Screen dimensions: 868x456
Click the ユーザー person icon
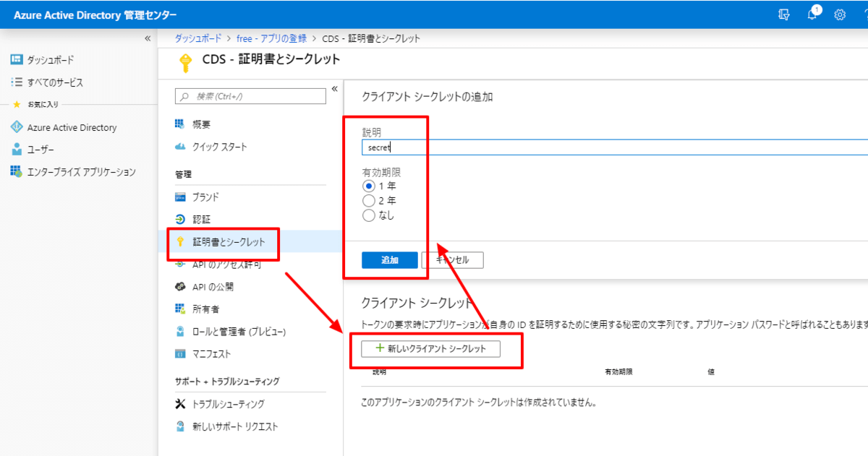pyautogui.click(x=16, y=150)
